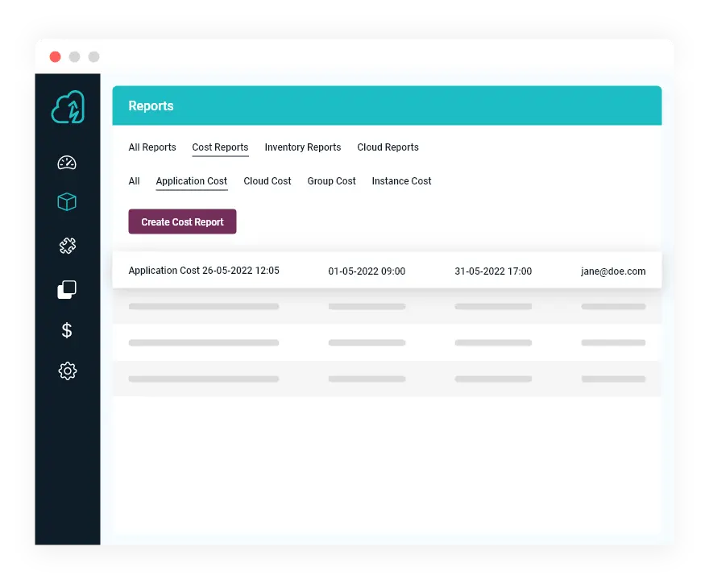This screenshot has width=709, height=588.
Task: Switch to the Cost Reports tab
Action: click(x=220, y=147)
